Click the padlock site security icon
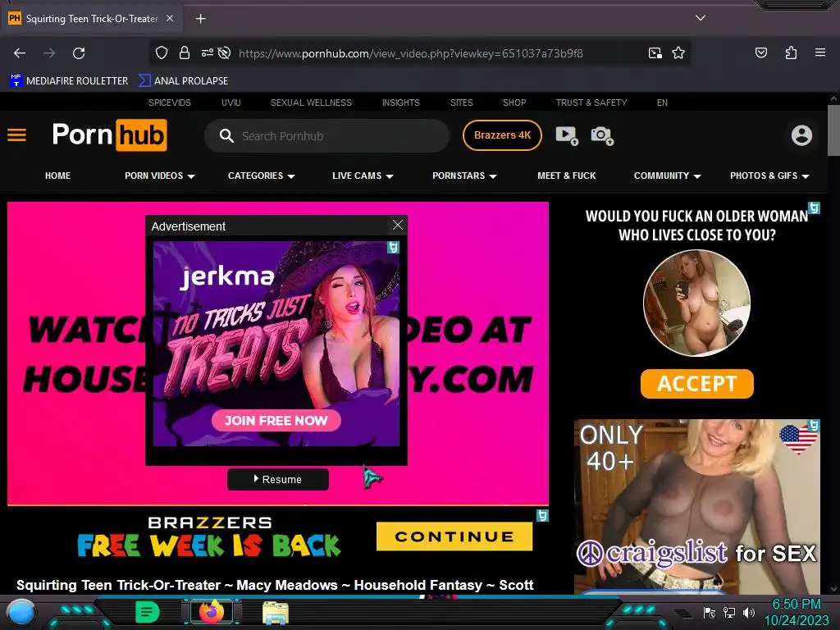This screenshot has height=630, width=840. point(185,52)
